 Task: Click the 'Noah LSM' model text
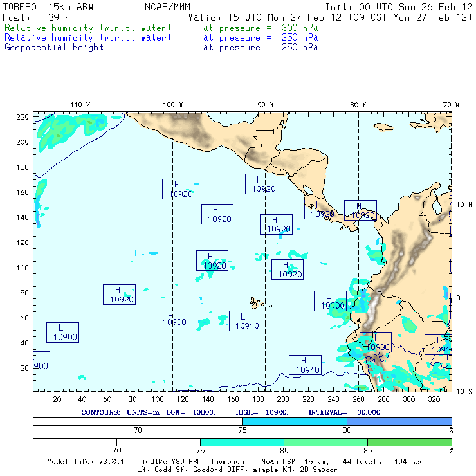[279, 462]
